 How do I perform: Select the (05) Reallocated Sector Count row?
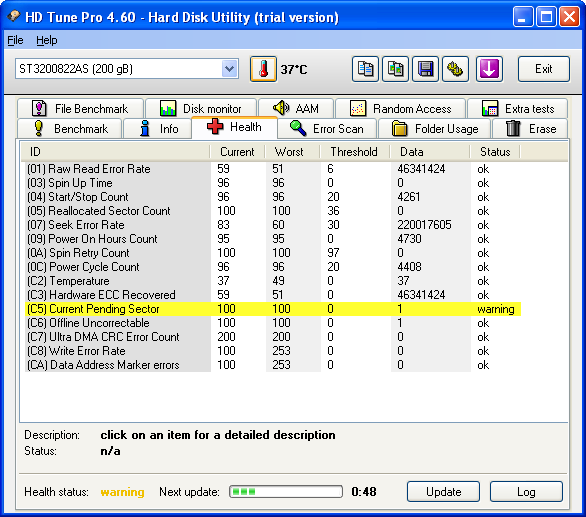tap(273, 211)
